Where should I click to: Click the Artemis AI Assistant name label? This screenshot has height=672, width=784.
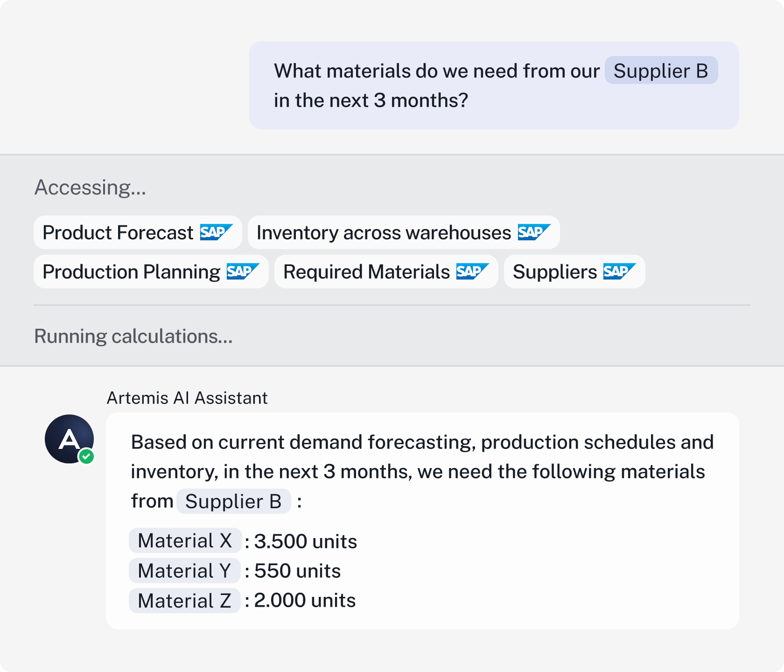[187, 398]
